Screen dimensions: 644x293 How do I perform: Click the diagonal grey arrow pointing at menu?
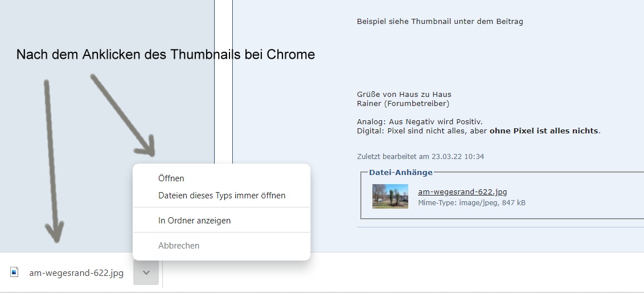pos(122,114)
